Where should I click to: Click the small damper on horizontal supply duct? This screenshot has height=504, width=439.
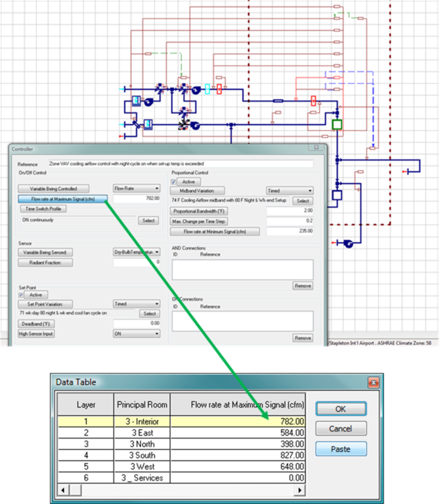point(278,101)
